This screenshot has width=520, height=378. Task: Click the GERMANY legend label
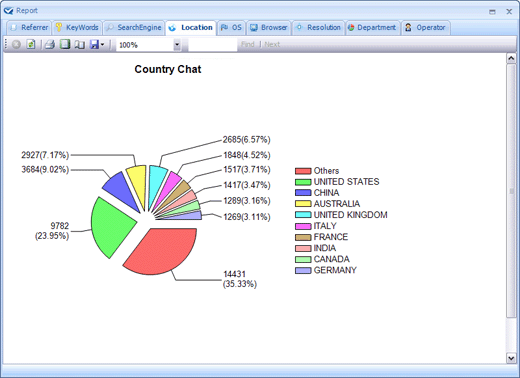click(x=335, y=270)
